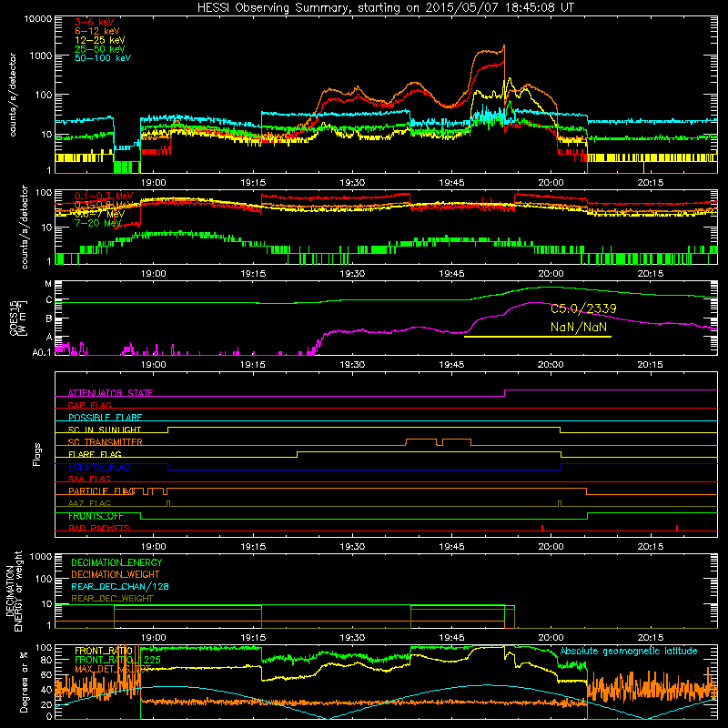Click the 25-50 keV legend label
The width and height of the screenshot is (728, 728).
tap(99, 49)
